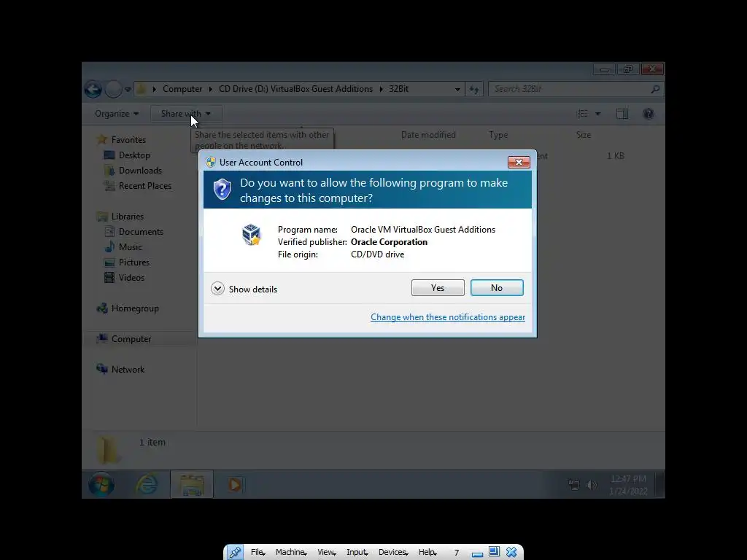The width and height of the screenshot is (747, 560).
Task: Open the Input menu
Action: (357, 553)
